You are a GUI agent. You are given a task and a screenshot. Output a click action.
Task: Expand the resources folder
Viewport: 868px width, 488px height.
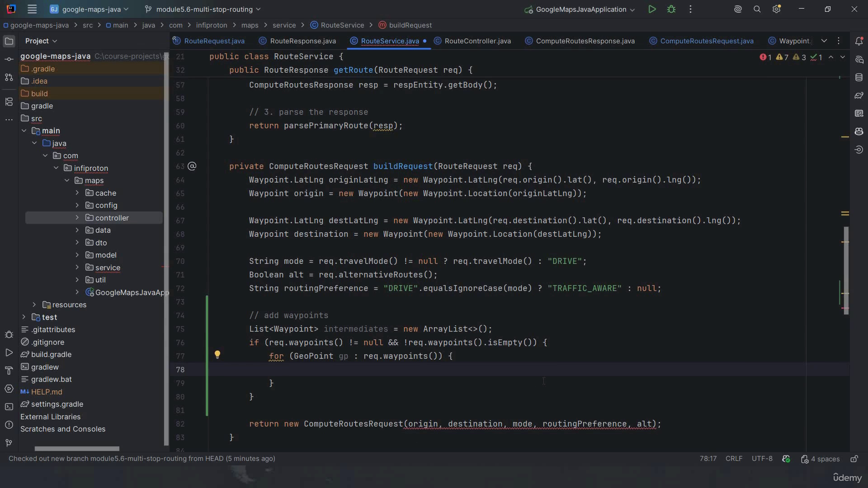[34, 305]
